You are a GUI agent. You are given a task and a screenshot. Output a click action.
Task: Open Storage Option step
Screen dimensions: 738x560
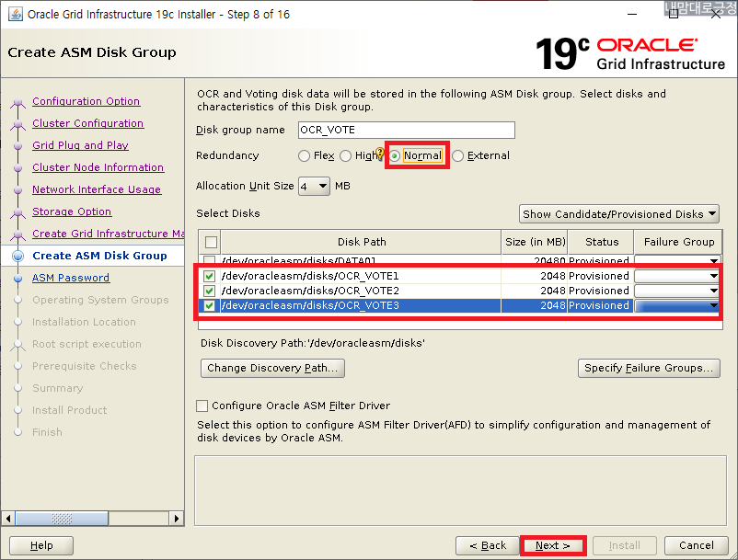(x=72, y=211)
